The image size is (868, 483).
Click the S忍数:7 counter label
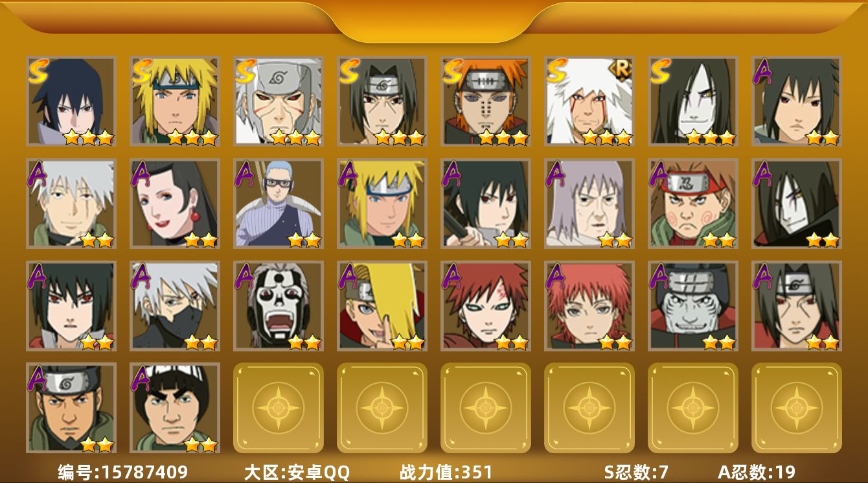[636, 472]
